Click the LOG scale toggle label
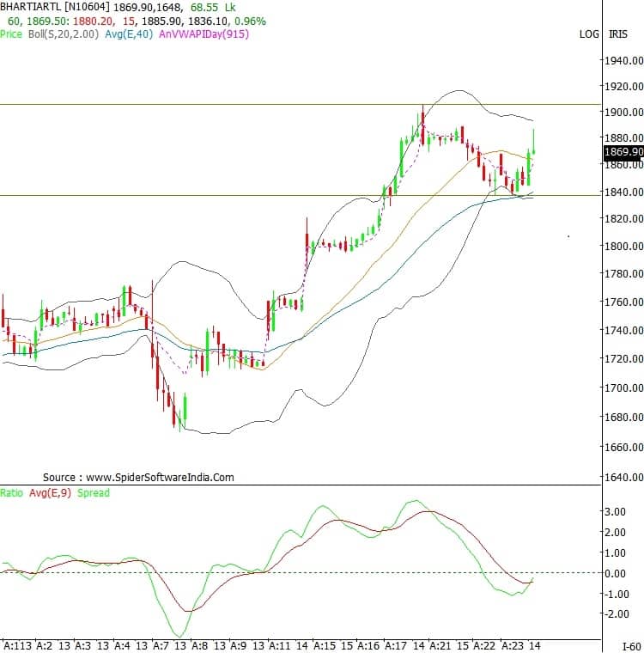Screen dimensions: 644x653 pyautogui.click(x=589, y=34)
